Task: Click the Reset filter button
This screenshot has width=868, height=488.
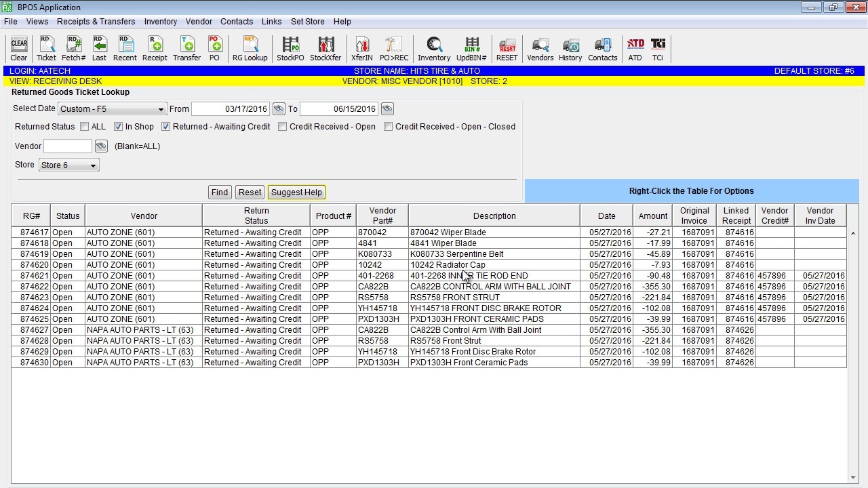Action: pyautogui.click(x=250, y=192)
